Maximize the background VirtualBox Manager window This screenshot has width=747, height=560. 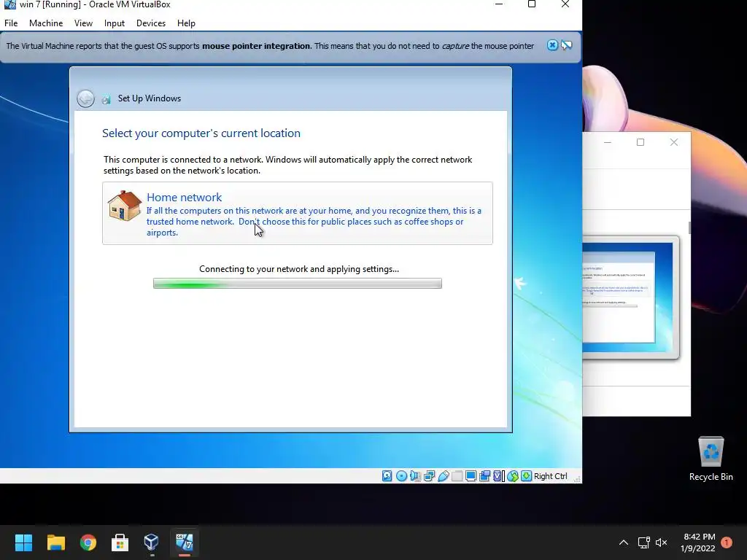640,142
